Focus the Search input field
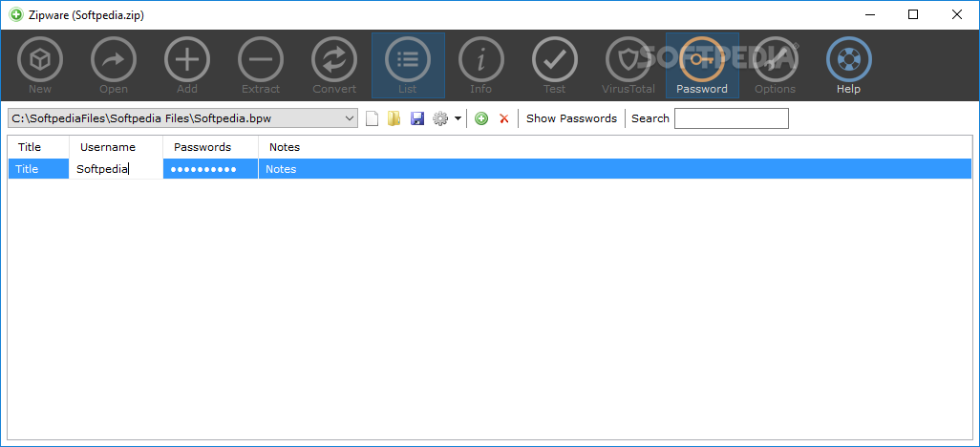The width and height of the screenshot is (980, 447). click(x=732, y=118)
